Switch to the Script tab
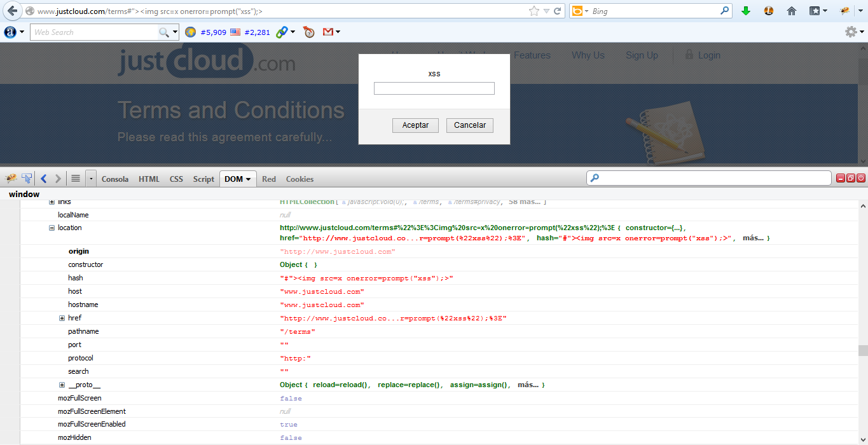This screenshot has height=445, width=868. pyautogui.click(x=203, y=179)
